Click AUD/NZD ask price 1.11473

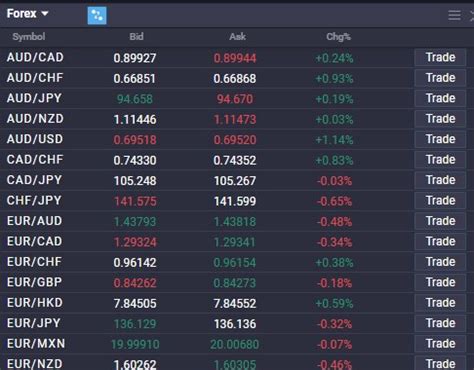(x=235, y=120)
